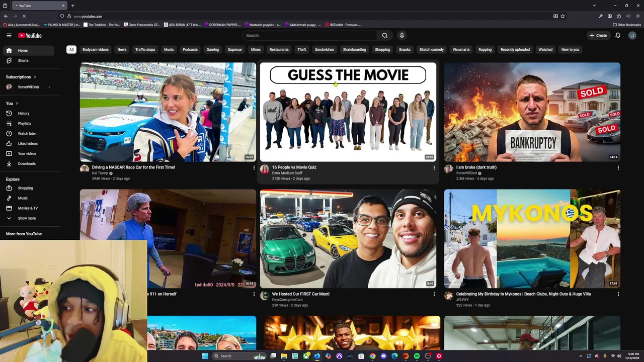The image size is (644, 362).
Task: Open DOBERMAN PUPPIES bookmark
Action: point(223,25)
